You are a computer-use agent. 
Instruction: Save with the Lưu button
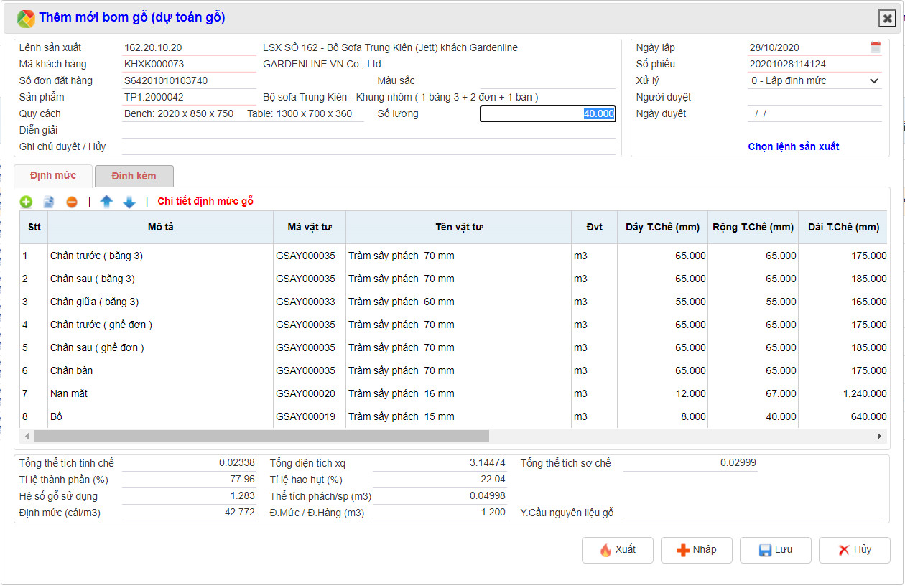tap(775, 550)
